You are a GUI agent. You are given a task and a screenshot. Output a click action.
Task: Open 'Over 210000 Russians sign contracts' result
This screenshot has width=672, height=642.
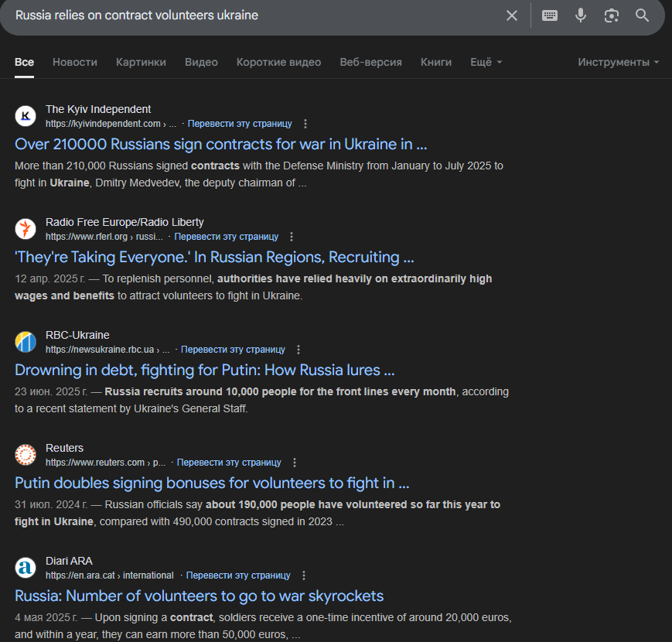220,145
